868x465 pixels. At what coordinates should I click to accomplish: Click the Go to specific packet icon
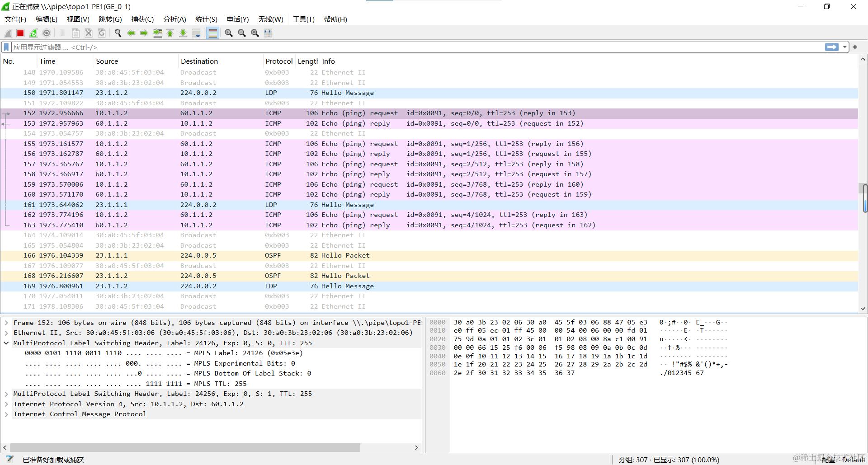(157, 33)
